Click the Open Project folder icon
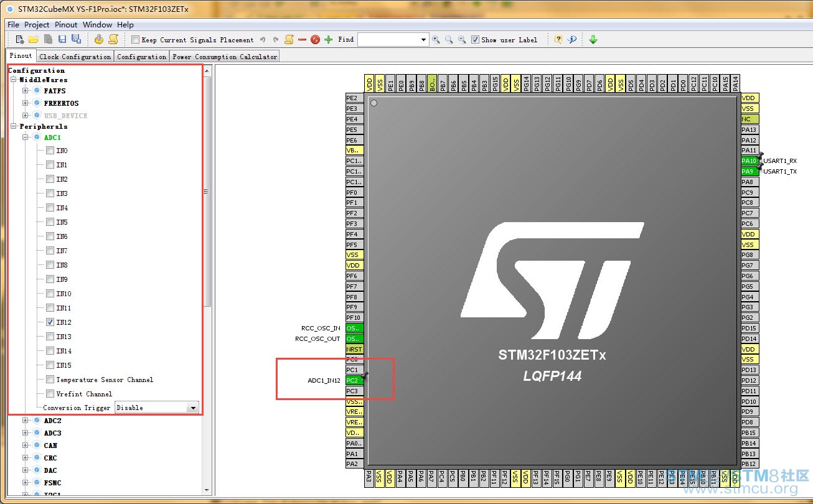This screenshot has width=813, height=504. coord(34,39)
